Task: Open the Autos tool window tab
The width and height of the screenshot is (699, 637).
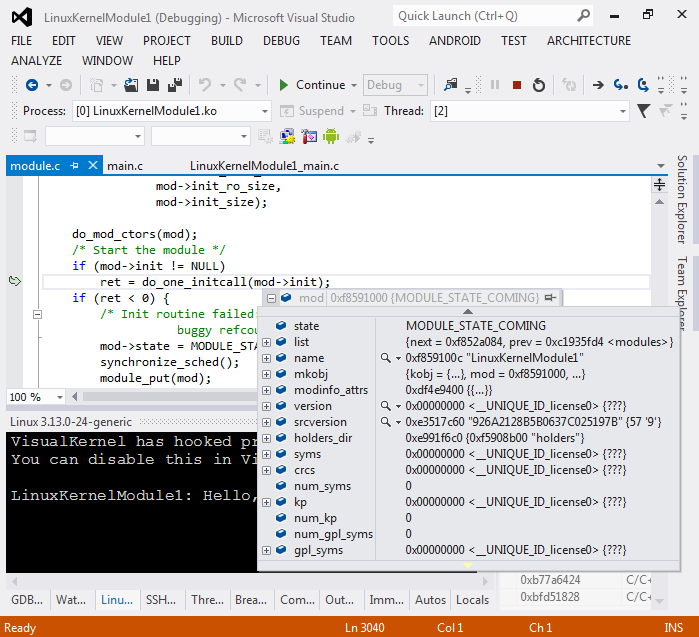Action: point(430,600)
